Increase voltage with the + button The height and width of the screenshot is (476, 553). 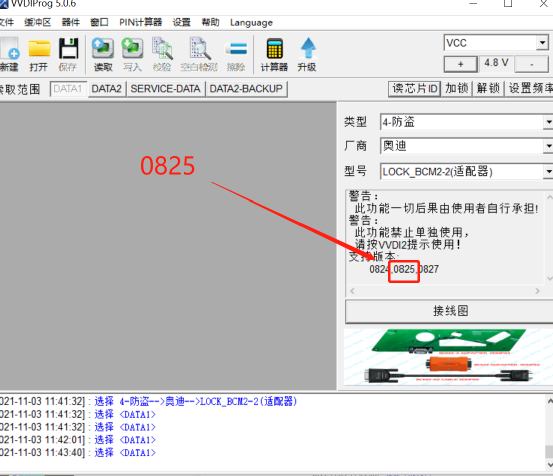click(x=461, y=64)
